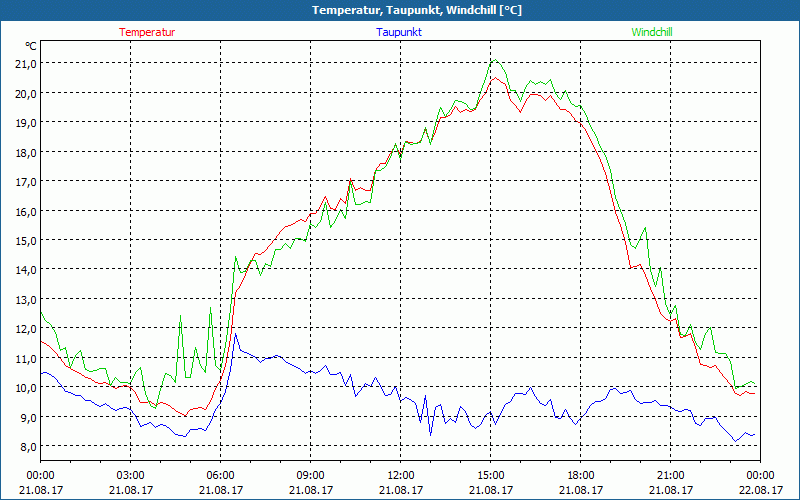Click the 18:00 time axis label

point(581,476)
